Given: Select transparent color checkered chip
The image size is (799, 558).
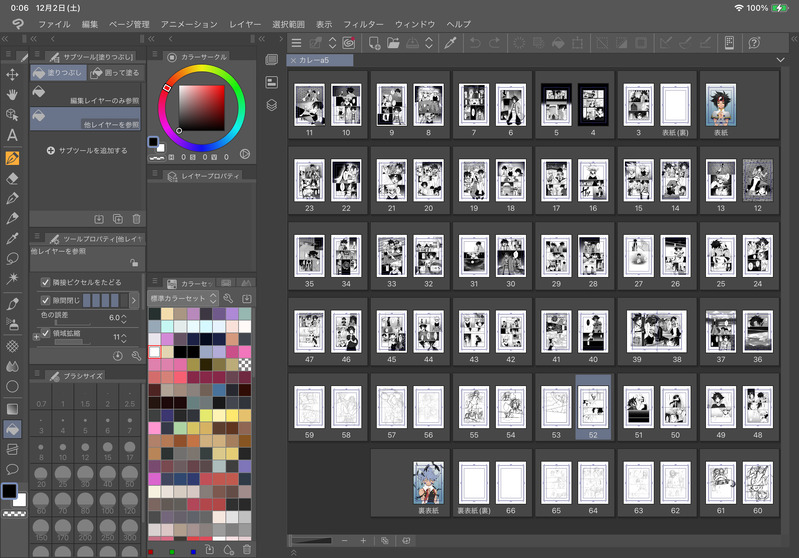Looking at the screenshot, I should tap(15, 514).
